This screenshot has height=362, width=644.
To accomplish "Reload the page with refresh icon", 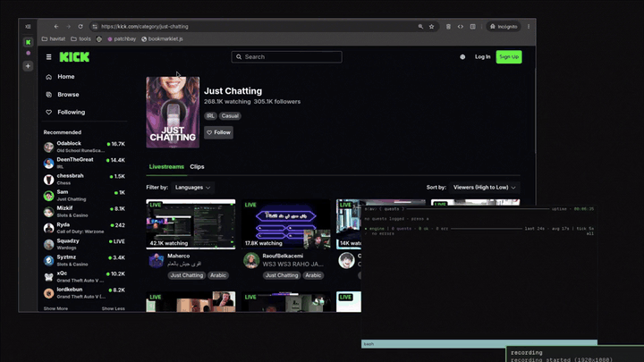I will tap(80, 26).
